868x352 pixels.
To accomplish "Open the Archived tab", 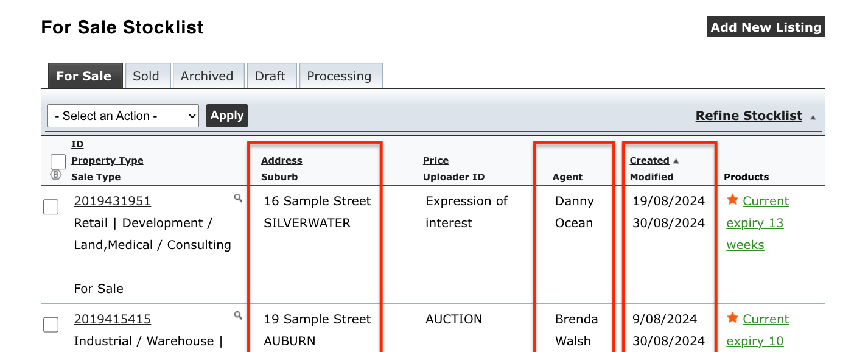I will (207, 76).
